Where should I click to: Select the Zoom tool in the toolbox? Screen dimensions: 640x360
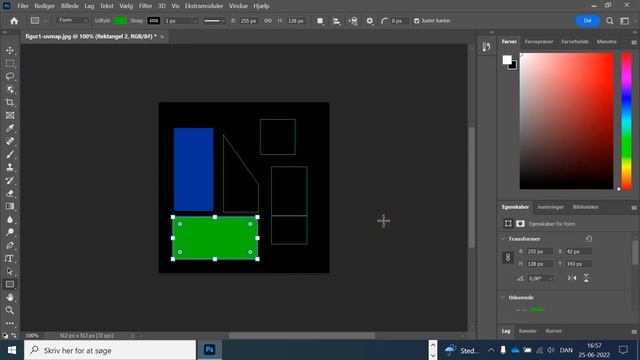(x=10, y=310)
